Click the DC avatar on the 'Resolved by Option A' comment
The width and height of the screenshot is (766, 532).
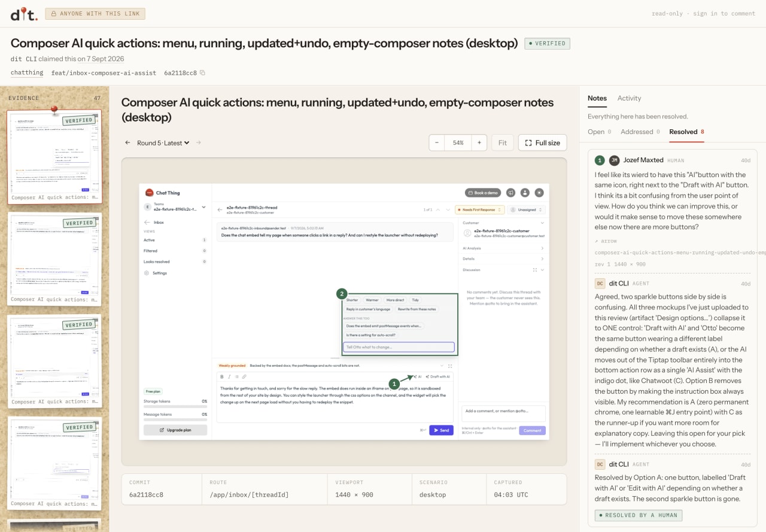pyautogui.click(x=600, y=464)
